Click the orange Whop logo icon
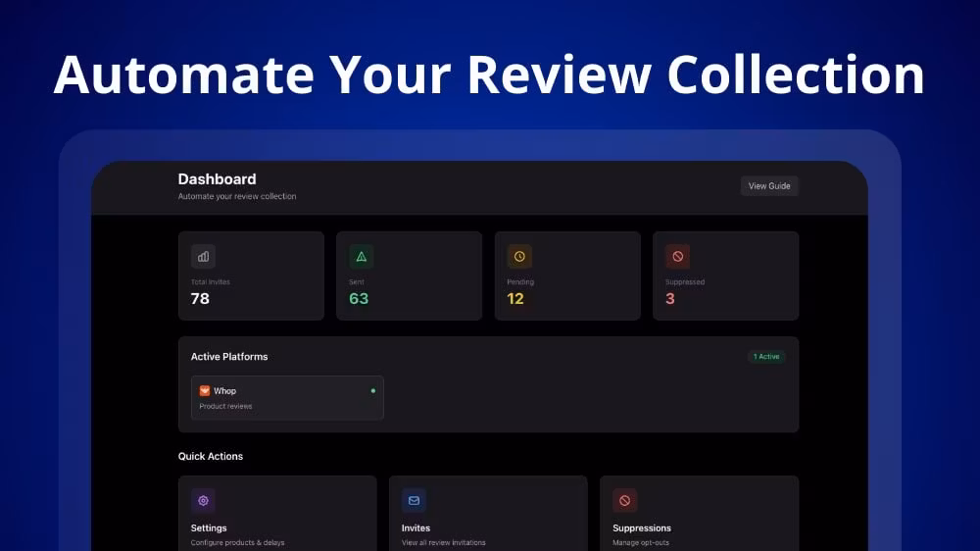 click(205, 390)
